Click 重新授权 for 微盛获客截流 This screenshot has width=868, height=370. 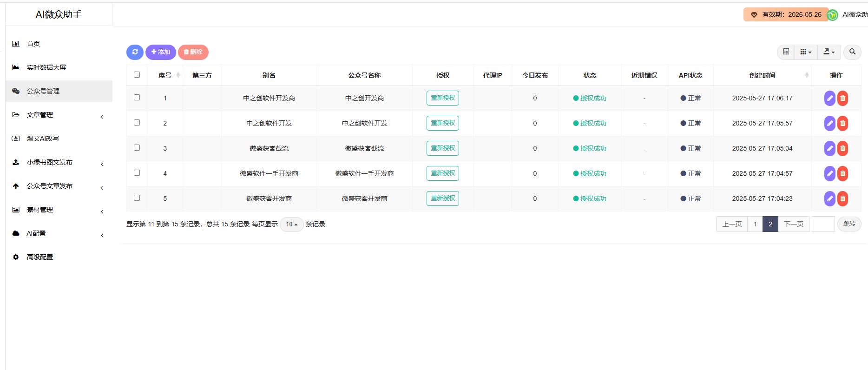(x=443, y=148)
